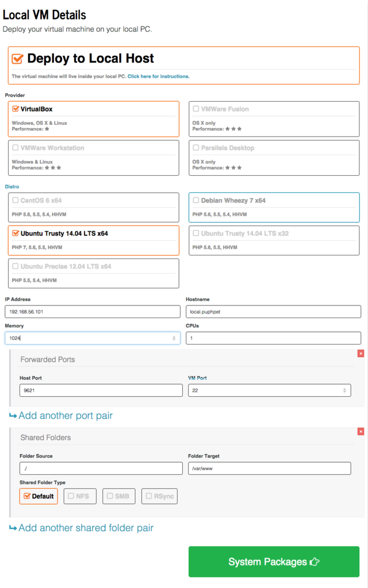Click 'PHP 5.5, 5.4, HHVM' text under Ubuntu Precise
This screenshot has height=588, width=368.
point(34,280)
